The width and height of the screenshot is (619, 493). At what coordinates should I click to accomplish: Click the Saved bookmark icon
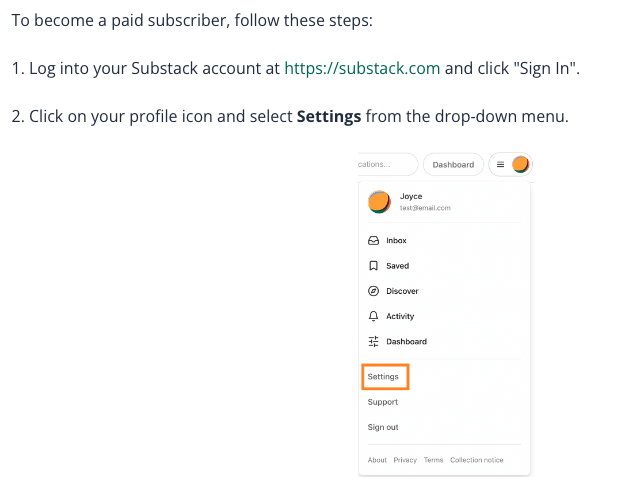click(x=373, y=266)
